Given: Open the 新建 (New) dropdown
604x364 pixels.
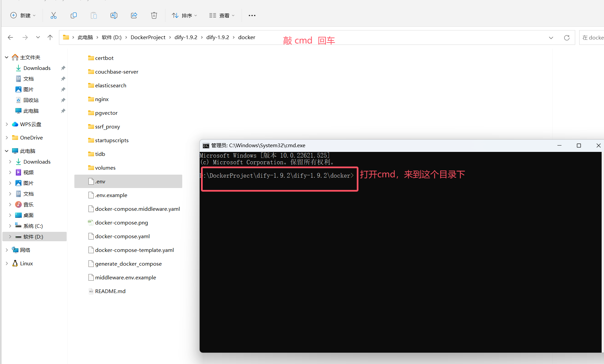Looking at the screenshot, I should point(23,15).
